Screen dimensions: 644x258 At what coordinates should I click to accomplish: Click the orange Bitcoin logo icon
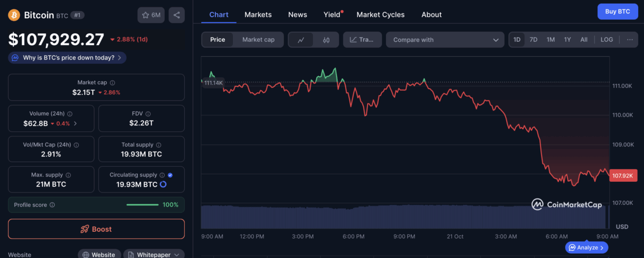[14, 15]
